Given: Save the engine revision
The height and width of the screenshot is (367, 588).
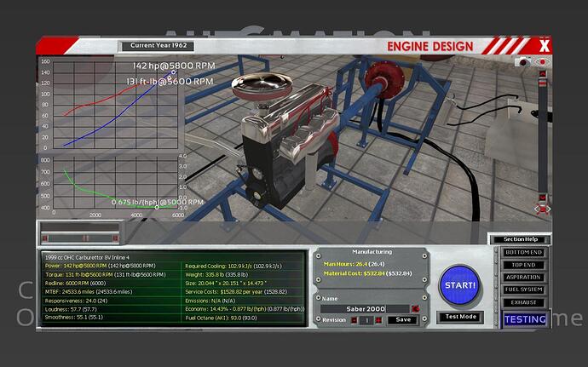Looking at the screenshot, I should tap(402, 320).
